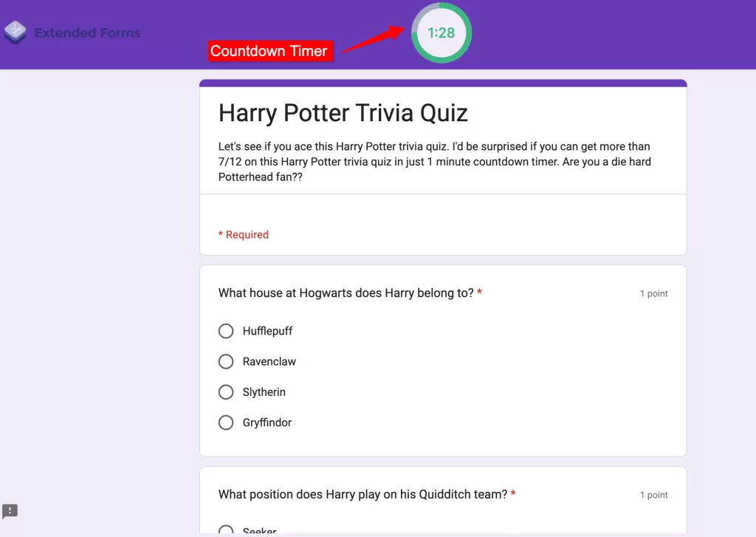Choose Slytherin as the answer
The height and width of the screenshot is (537, 756).
coord(226,392)
